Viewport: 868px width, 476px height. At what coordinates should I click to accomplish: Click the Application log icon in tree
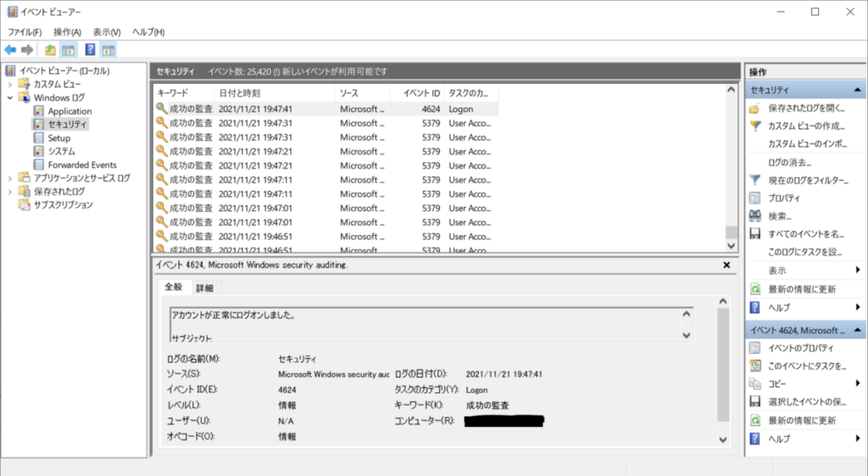coord(39,111)
